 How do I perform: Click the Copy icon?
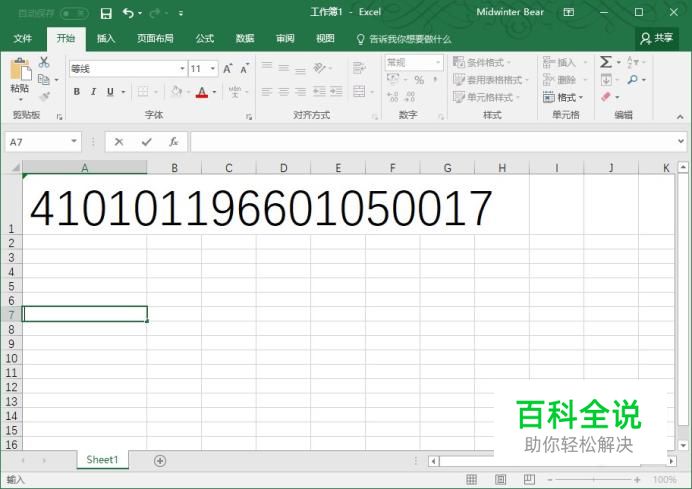[x=43, y=79]
